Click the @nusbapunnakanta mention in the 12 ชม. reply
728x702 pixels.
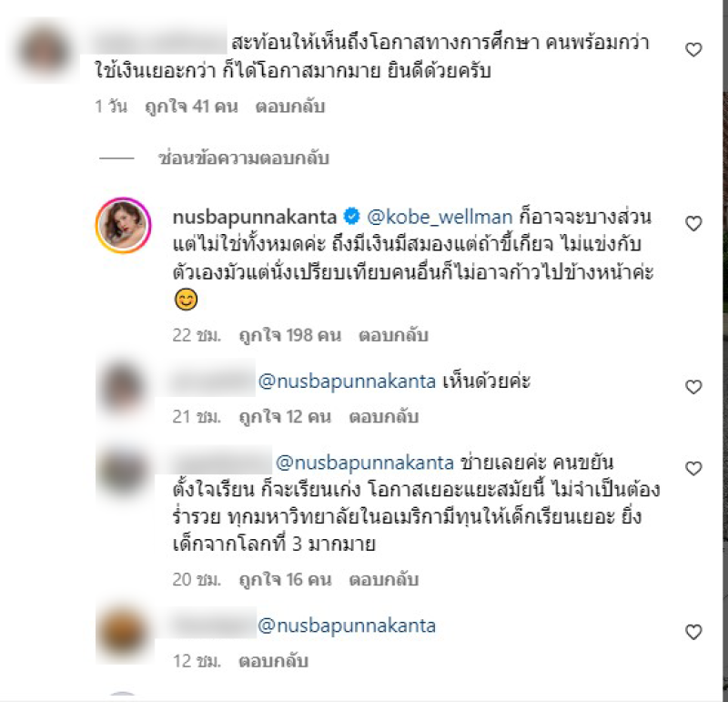[347, 626]
